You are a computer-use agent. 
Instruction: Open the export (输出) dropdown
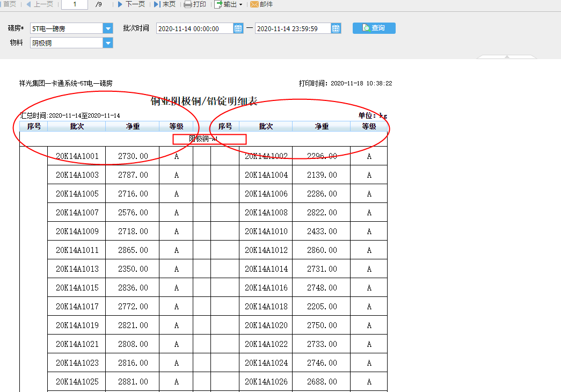(x=228, y=4)
